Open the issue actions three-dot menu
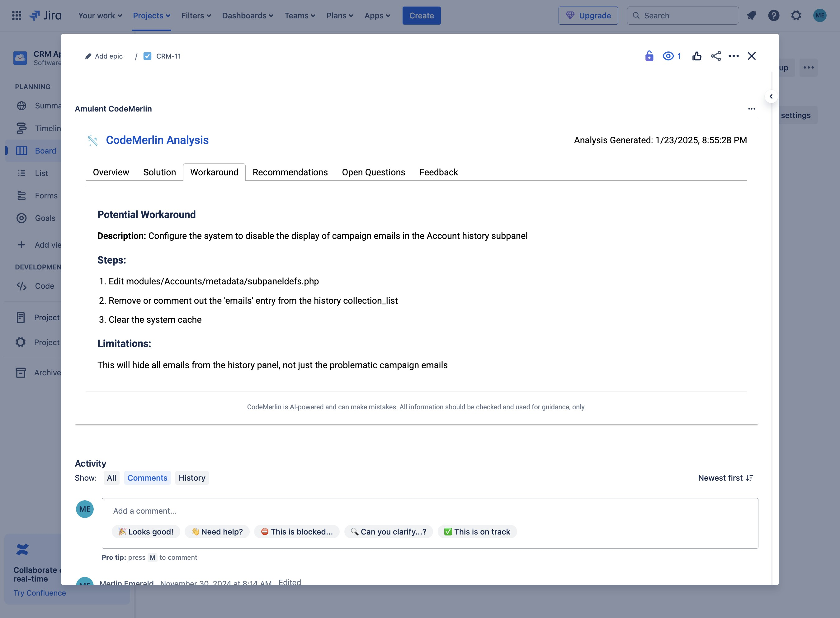 point(734,56)
